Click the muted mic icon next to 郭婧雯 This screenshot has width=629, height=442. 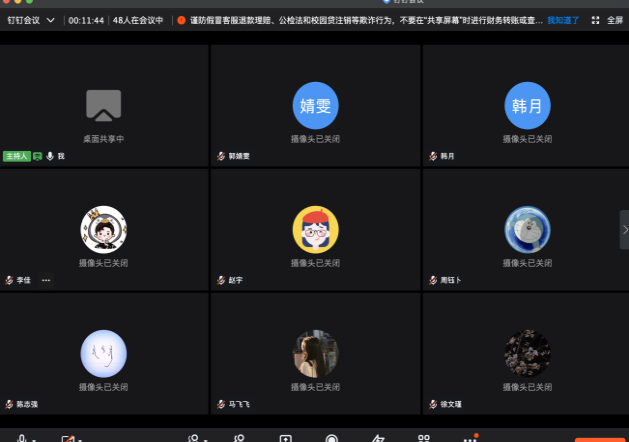[x=221, y=156]
